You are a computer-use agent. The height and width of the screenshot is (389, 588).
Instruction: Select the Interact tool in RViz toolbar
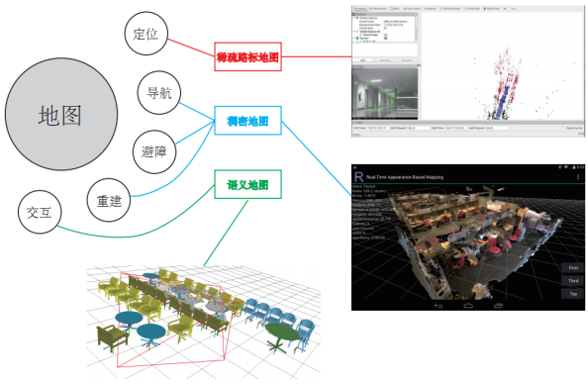point(360,9)
